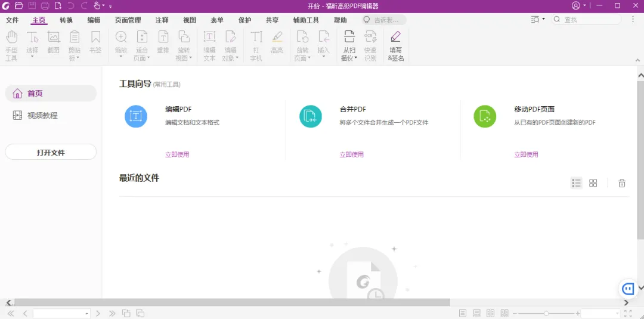Toggle full screen mode in status bar

[x=627, y=313]
